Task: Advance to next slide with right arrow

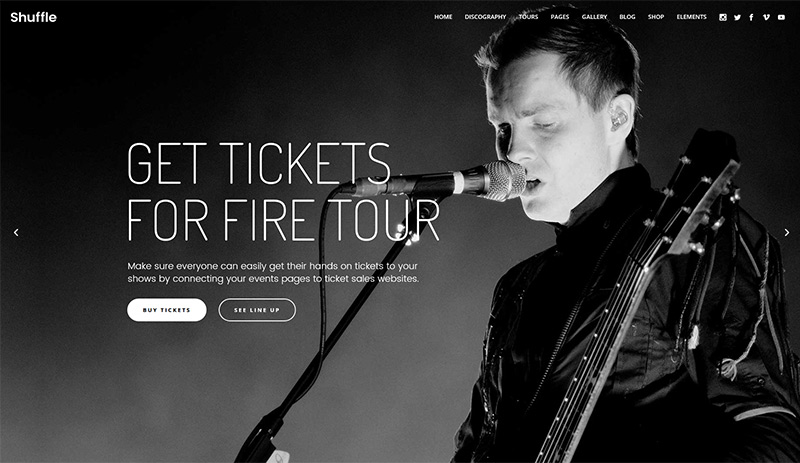Action: point(786,232)
